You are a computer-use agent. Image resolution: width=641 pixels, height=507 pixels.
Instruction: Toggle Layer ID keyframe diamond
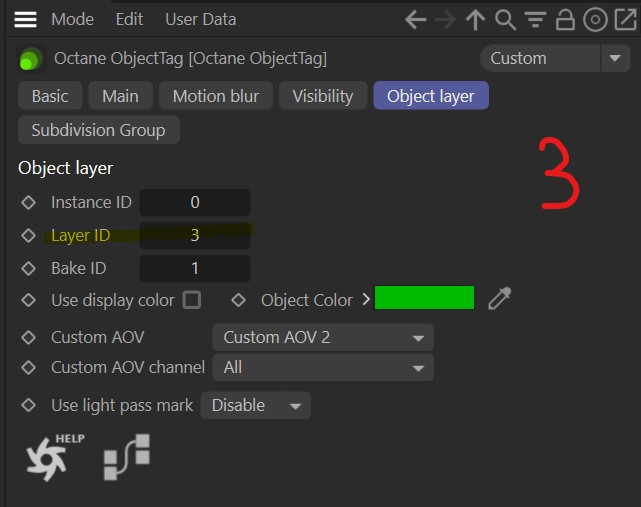click(29, 236)
